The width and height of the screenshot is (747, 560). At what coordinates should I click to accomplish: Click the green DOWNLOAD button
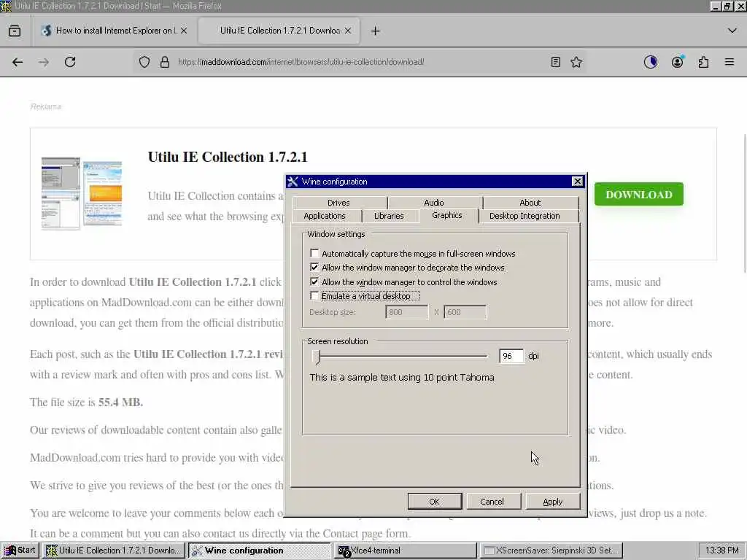(x=639, y=194)
